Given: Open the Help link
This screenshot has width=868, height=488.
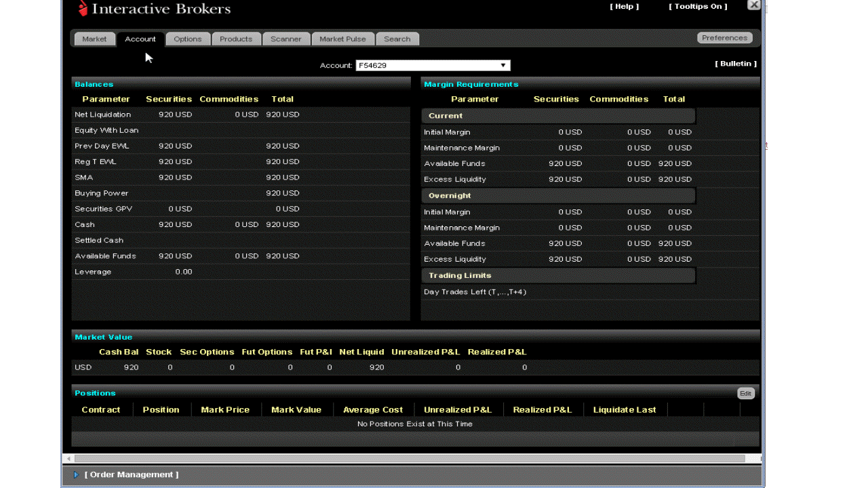Looking at the screenshot, I should pos(624,7).
